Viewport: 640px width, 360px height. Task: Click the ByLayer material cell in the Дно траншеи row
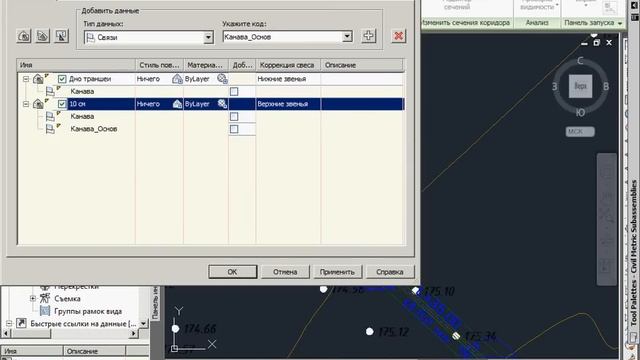[x=197, y=79]
